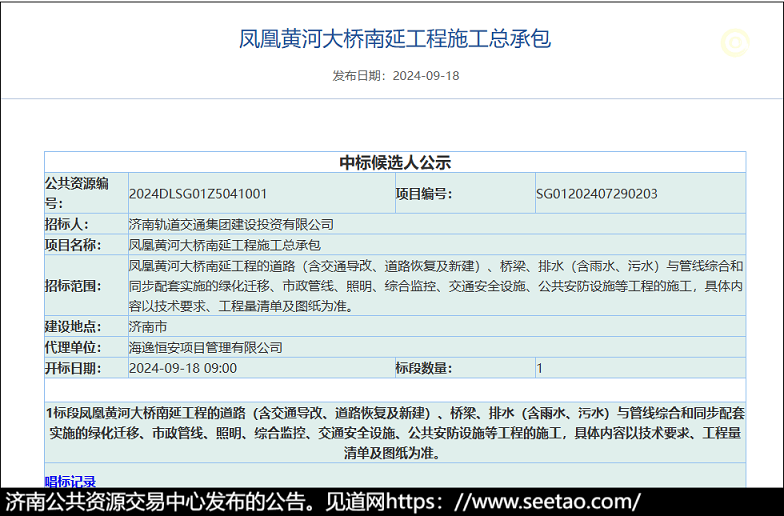Click agency name 海逸恒安项目管理有限公司
Screen dimensions: 784x516
tap(206, 347)
